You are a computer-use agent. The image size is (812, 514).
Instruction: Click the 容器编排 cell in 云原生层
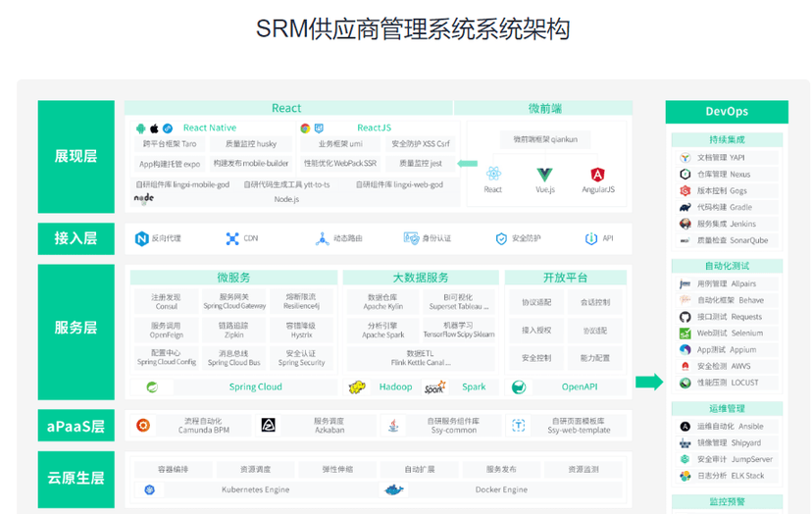point(173,470)
